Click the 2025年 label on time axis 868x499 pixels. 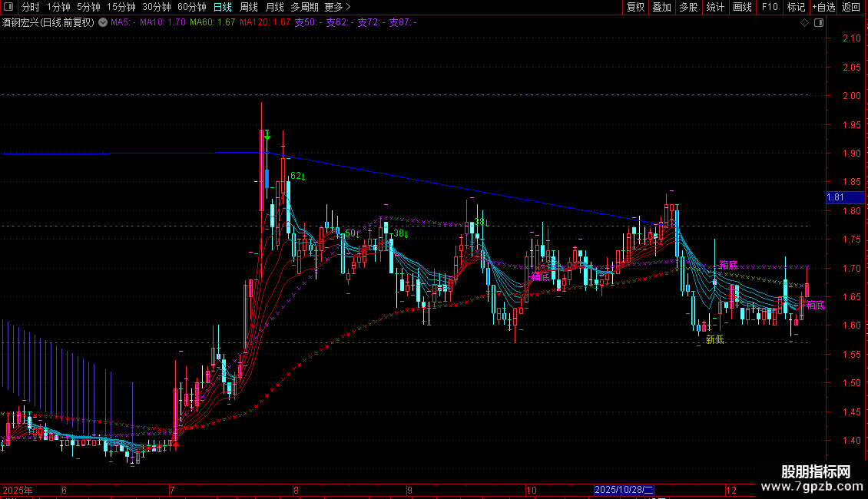click(18, 490)
